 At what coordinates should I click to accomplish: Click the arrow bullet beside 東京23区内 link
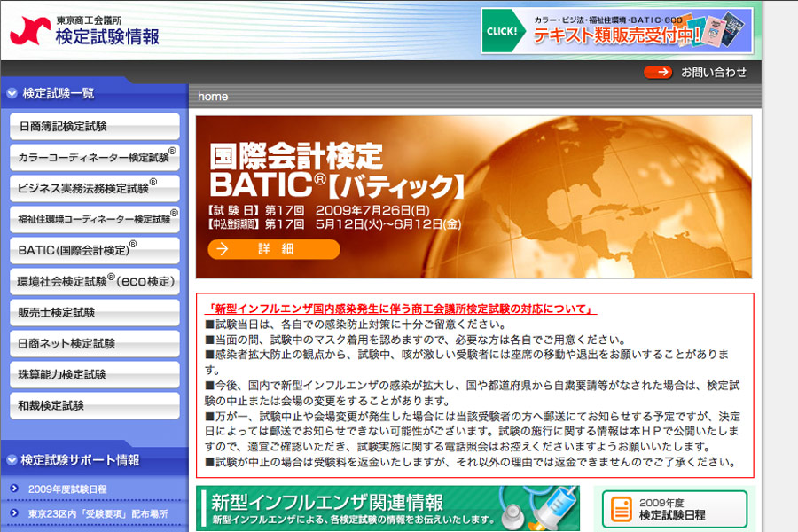click(14, 513)
